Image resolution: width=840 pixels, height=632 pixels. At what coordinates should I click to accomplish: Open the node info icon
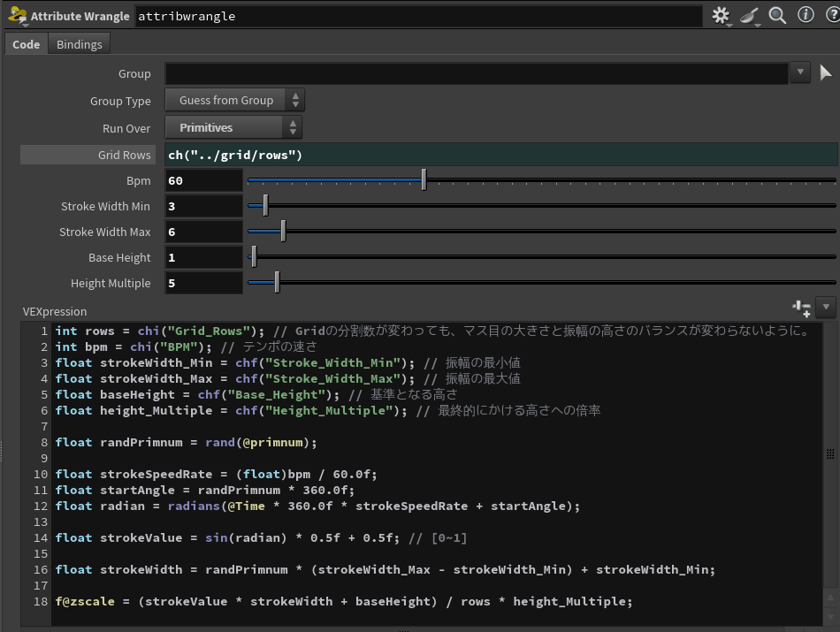tap(806, 16)
